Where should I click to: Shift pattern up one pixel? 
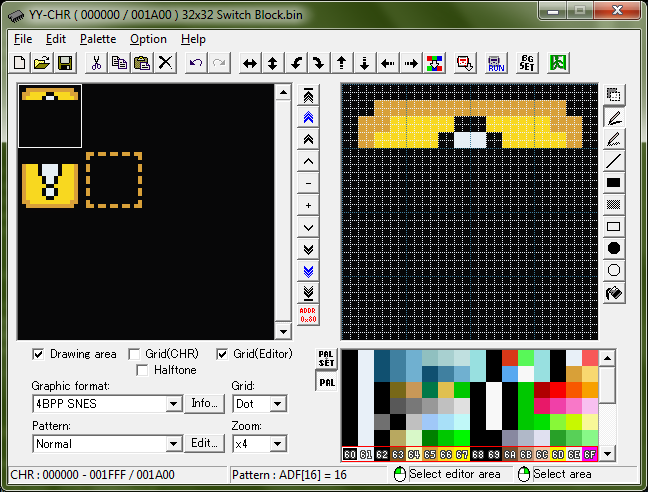pos(342,63)
